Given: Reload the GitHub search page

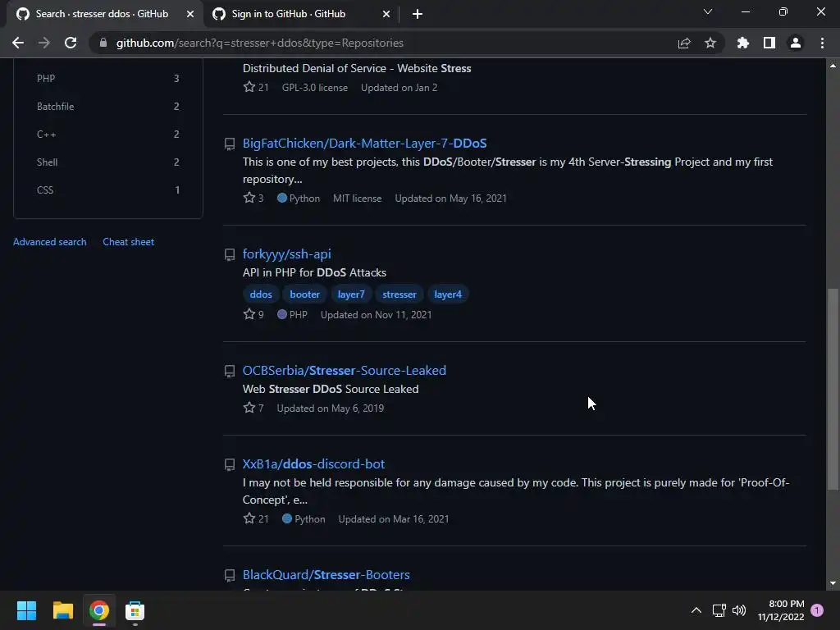Looking at the screenshot, I should [x=71, y=43].
